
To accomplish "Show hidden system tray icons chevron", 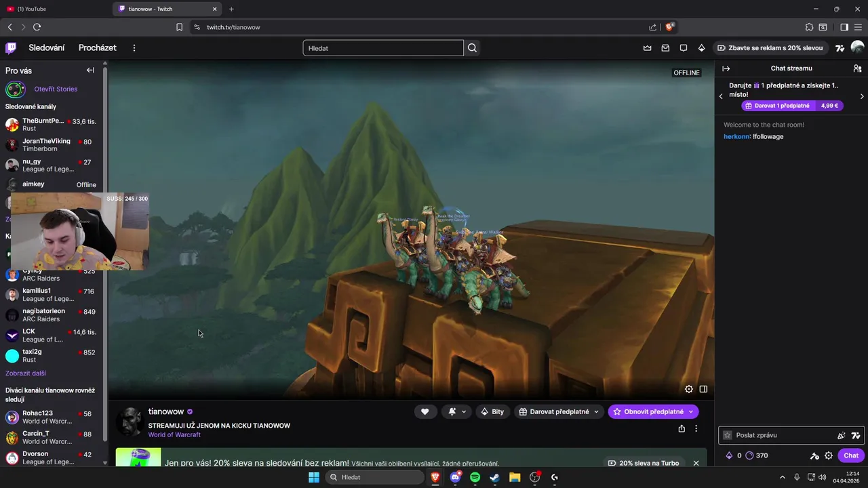I will pyautogui.click(x=782, y=477).
